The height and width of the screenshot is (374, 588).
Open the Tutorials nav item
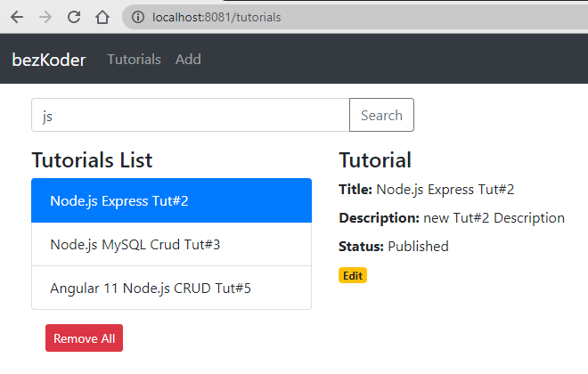click(134, 60)
